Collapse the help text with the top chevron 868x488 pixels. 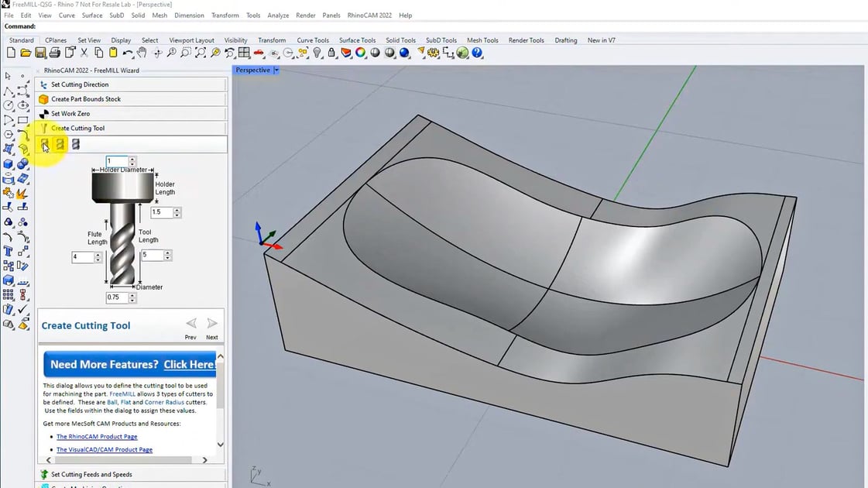pos(220,355)
